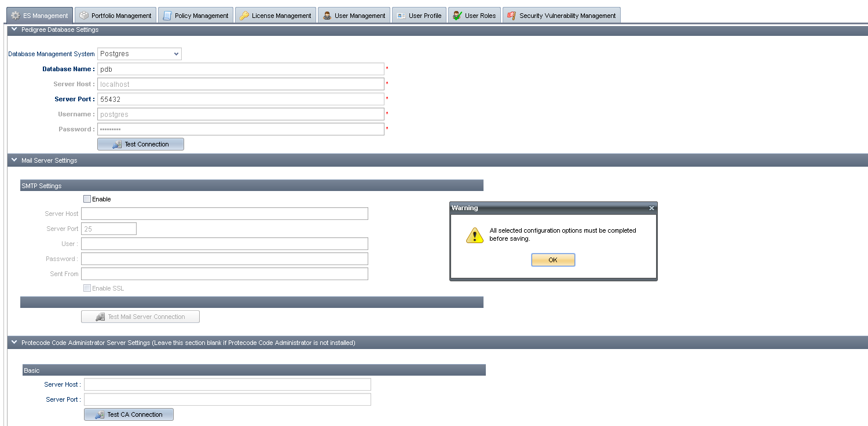Click the SMTP Password field
This screenshot has height=426, width=868.
pos(225,259)
